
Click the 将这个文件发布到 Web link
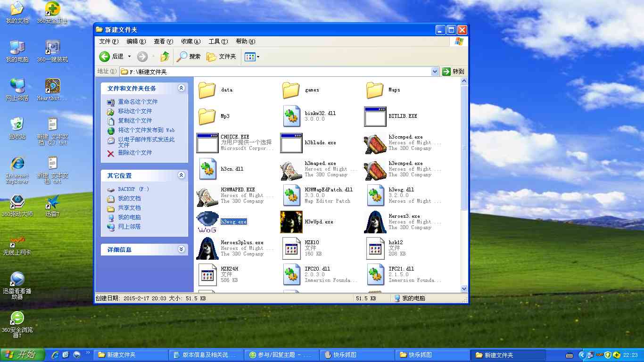tap(146, 130)
